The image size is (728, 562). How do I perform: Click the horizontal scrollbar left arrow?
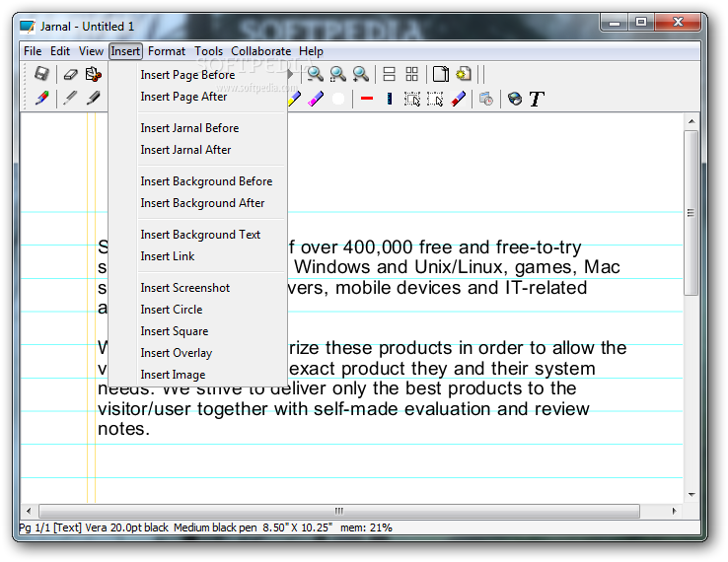click(x=29, y=511)
